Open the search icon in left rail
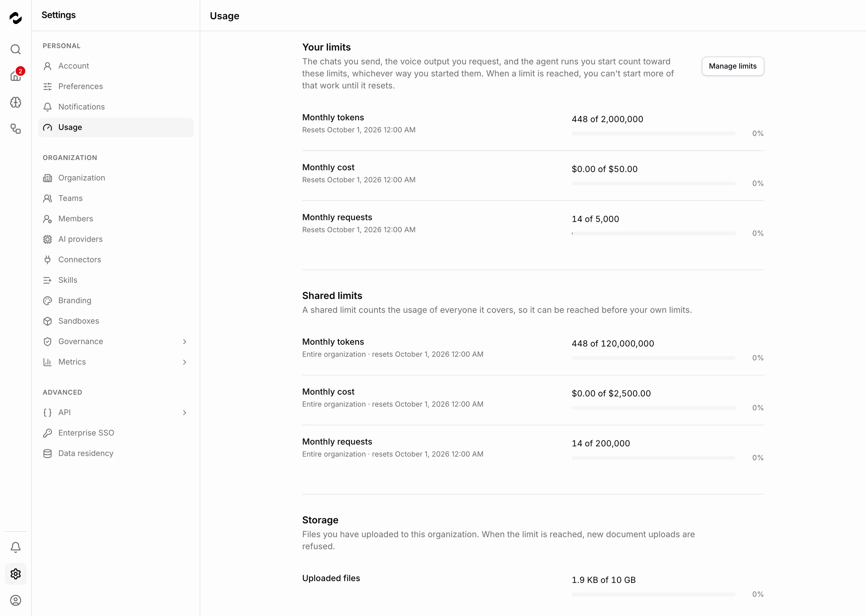 point(16,49)
